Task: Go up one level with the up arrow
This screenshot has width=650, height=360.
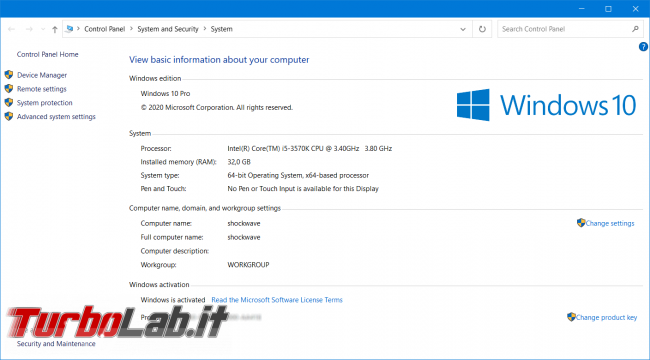Action: click(55, 29)
